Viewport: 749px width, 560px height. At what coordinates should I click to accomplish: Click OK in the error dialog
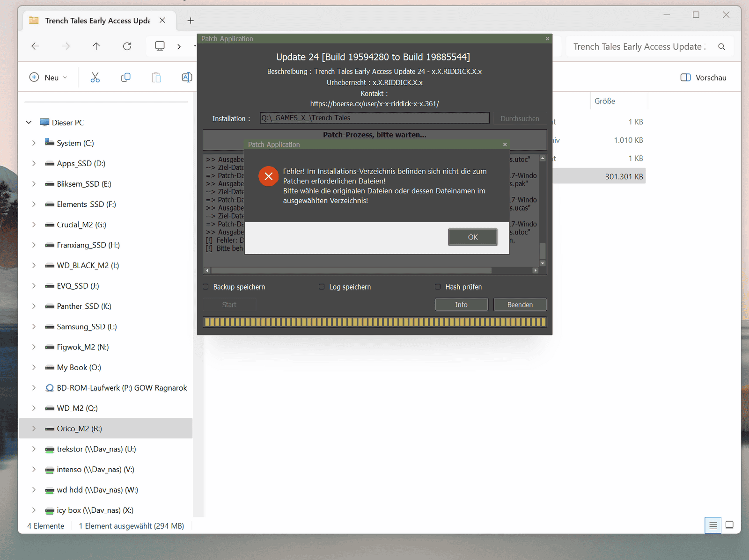click(x=473, y=237)
